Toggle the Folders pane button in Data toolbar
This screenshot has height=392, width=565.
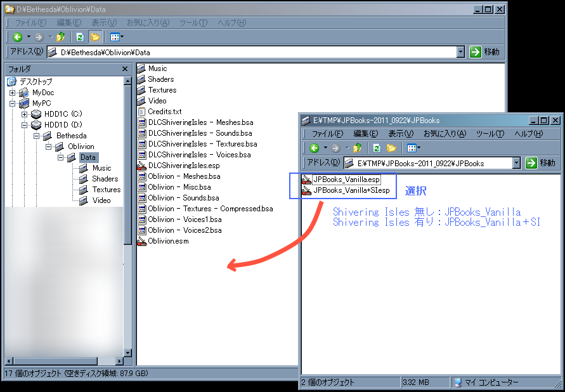point(95,37)
